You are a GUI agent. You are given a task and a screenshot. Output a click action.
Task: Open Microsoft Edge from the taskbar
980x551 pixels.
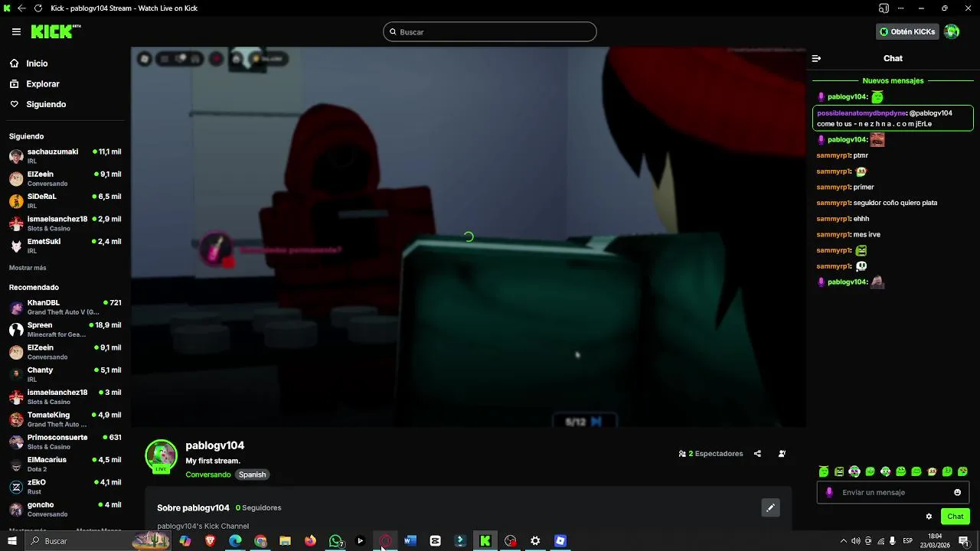[235, 541]
